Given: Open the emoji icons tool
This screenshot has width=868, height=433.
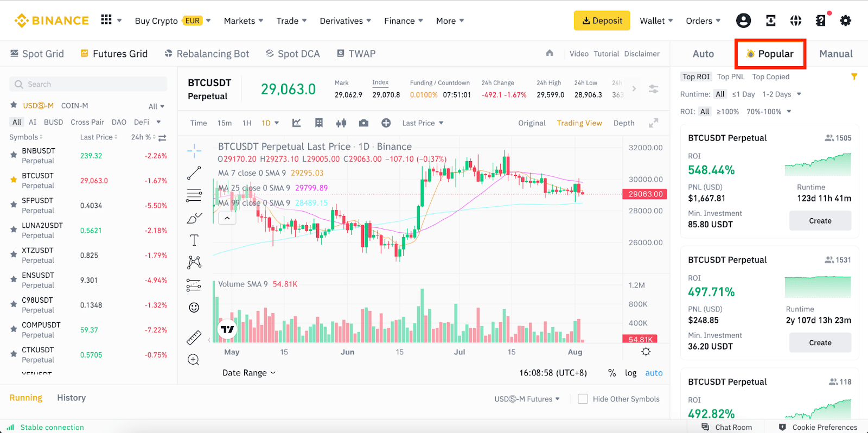Looking at the screenshot, I should (194, 308).
